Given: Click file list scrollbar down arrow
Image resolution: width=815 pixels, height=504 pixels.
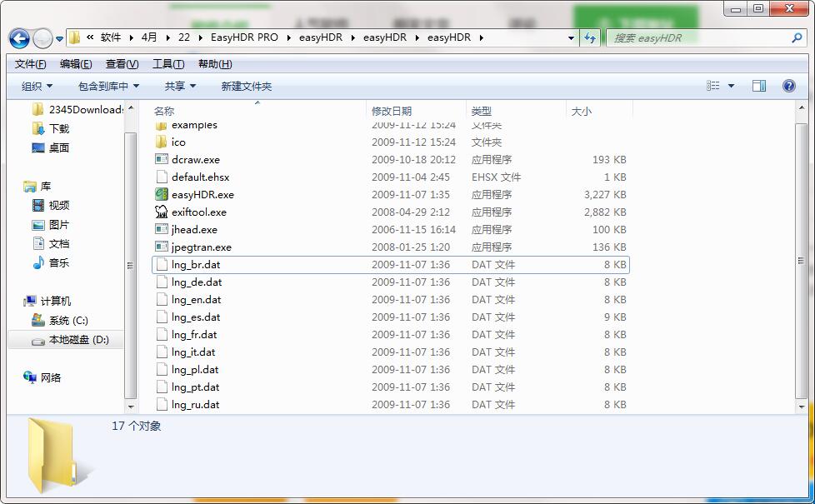Looking at the screenshot, I should tap(801, 407).
